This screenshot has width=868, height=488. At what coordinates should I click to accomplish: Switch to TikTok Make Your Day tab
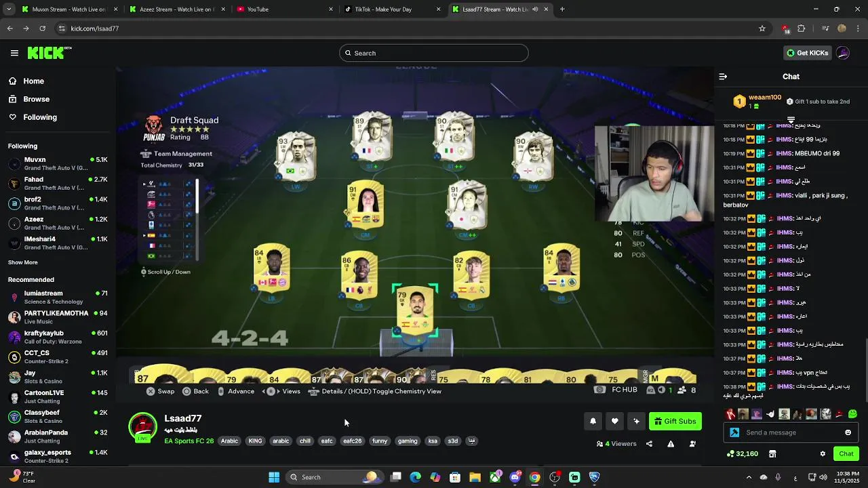[392, 9]
